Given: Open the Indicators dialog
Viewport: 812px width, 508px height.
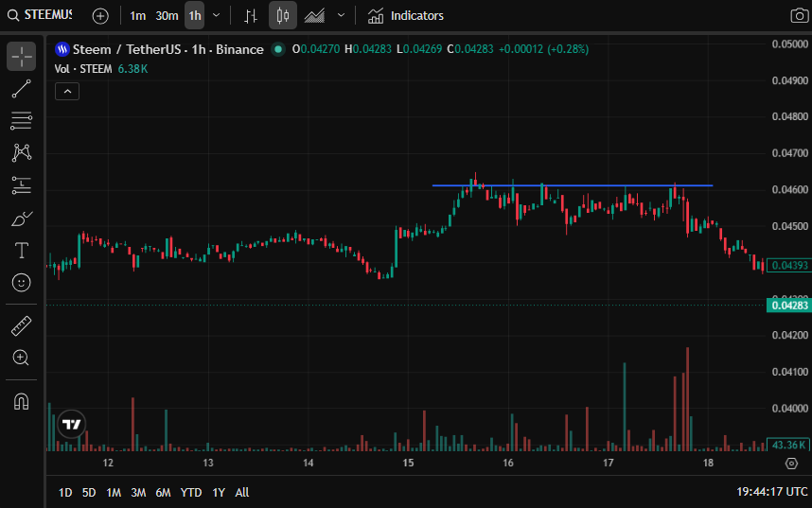Looking at the screenshot, I should pos(405,16).
